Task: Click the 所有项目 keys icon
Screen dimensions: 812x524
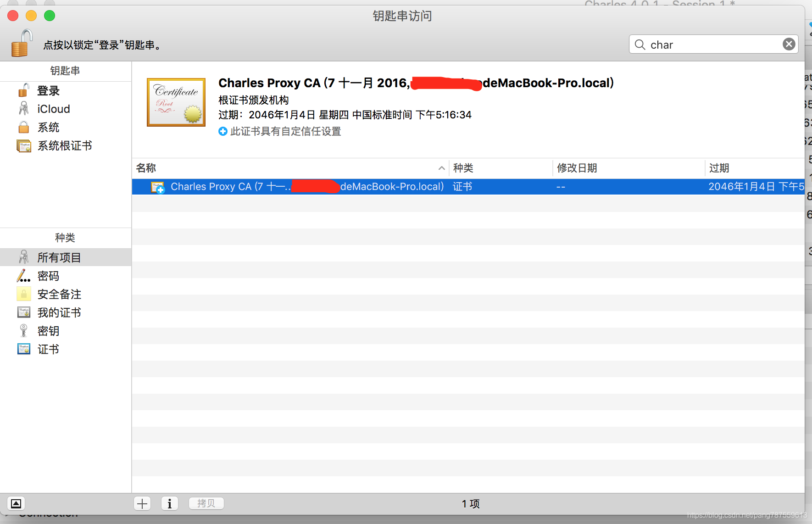Action: [x=24, y=257]
